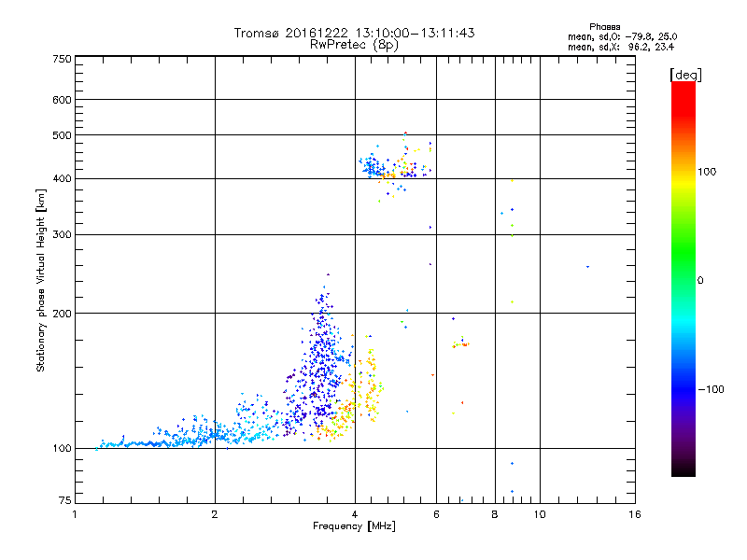Viewport: 747px width, 560px height.
Task: Click the x-axis tick label "4"
Action: point(355,514)
